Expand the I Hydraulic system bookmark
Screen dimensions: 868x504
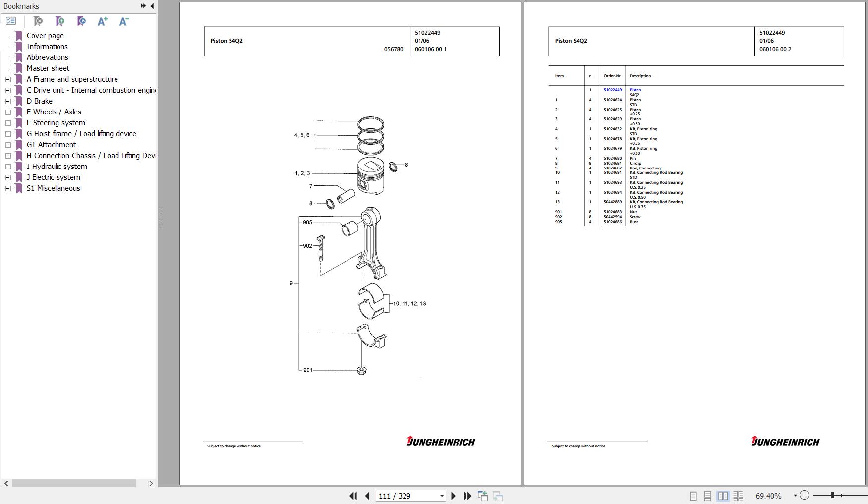coord(8,167)
